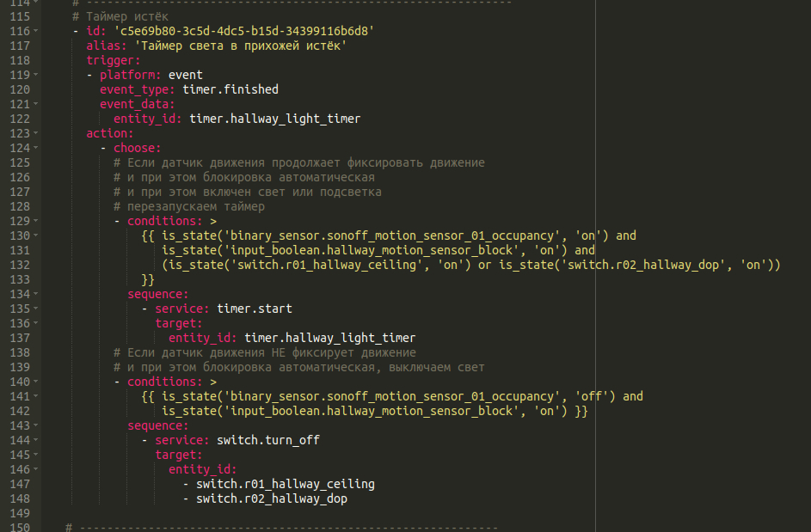This screenshot has height=532, width=811.
Task: Click the action key on line 123
Action: click(109, 133)
